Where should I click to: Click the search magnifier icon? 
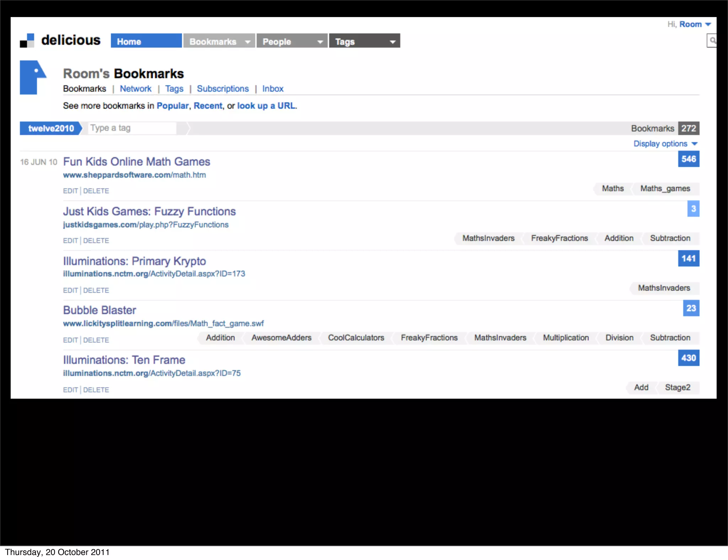pos(712,41)
